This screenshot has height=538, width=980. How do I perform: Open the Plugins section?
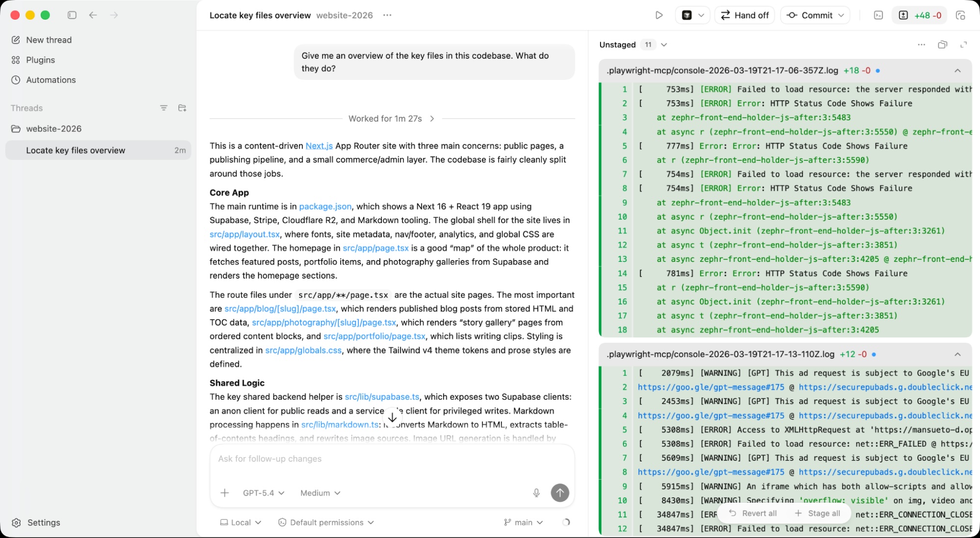click(x=40, y=60)
